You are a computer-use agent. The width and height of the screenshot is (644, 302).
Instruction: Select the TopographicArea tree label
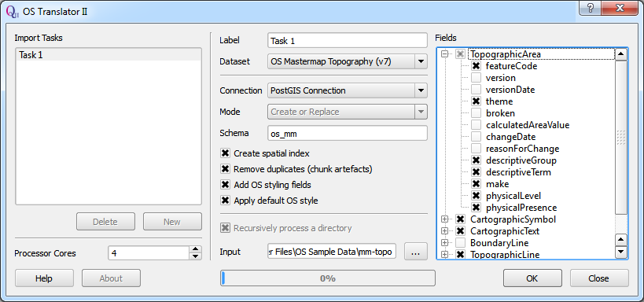click(505, 54)
